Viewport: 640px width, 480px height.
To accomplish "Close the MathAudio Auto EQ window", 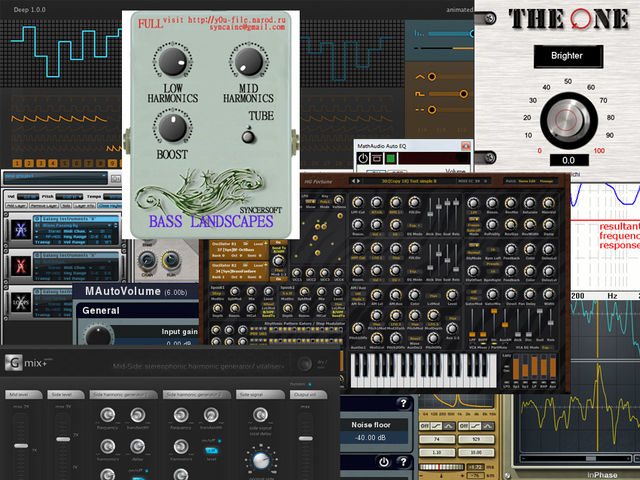I will coord(465,146).
